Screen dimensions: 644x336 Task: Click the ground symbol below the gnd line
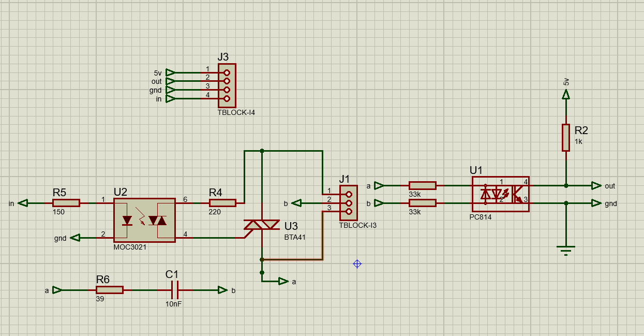point(566,251)
